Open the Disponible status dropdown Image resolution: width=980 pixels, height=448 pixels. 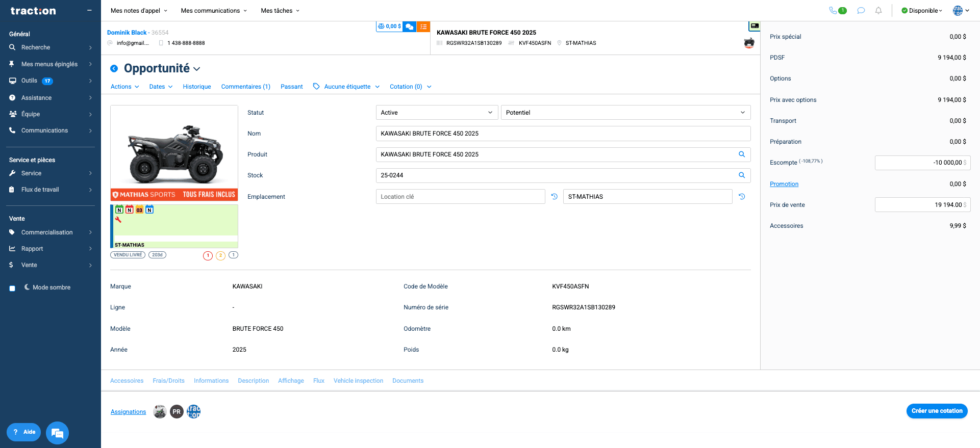coord(921,11)
